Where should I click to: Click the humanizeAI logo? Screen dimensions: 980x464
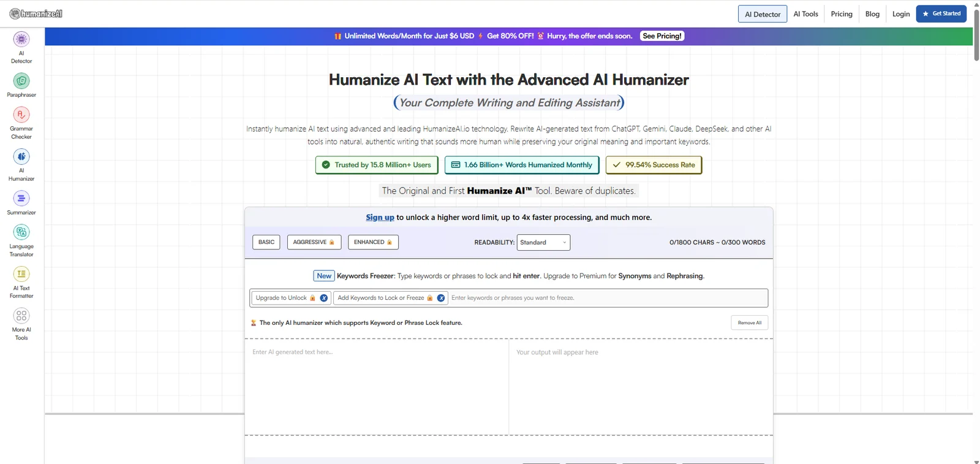[36, 13]
